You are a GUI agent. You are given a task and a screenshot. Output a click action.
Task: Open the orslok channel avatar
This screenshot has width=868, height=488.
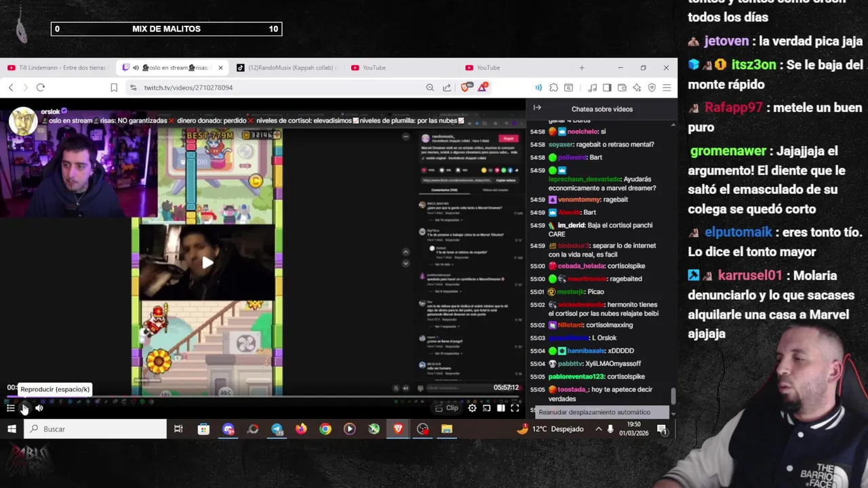[22, 122]
